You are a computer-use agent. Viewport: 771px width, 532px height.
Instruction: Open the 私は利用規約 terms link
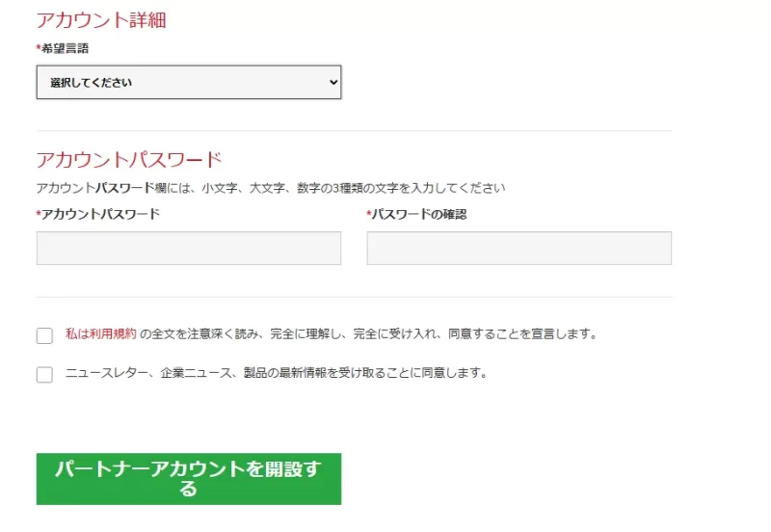pyautogui.click(x=100, y=334)
